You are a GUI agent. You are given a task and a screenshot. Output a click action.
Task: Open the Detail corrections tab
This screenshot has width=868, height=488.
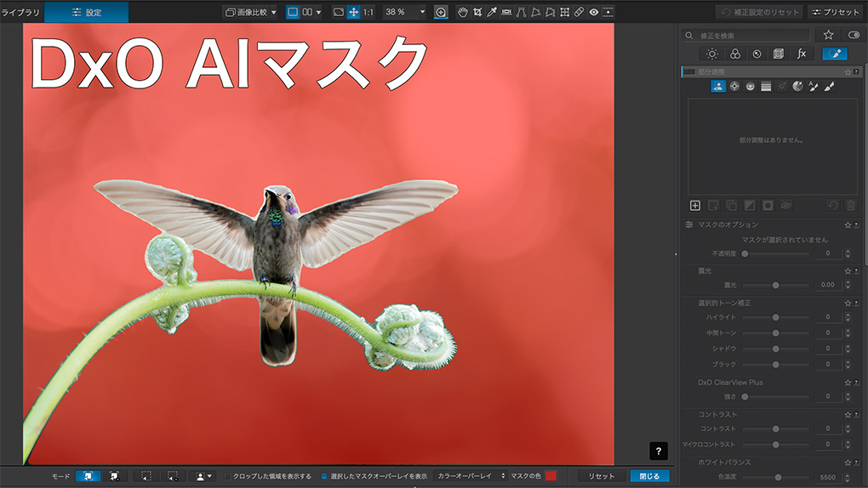[757, 54]
